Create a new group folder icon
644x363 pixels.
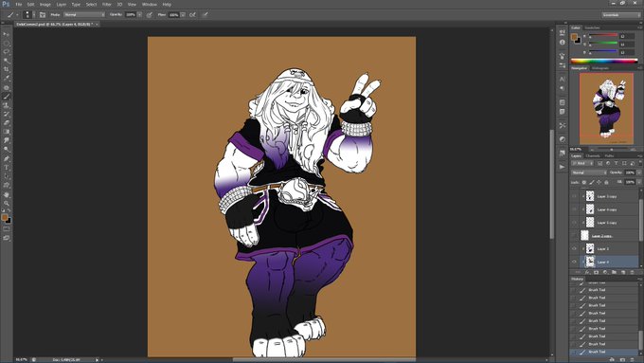(614, 272)
